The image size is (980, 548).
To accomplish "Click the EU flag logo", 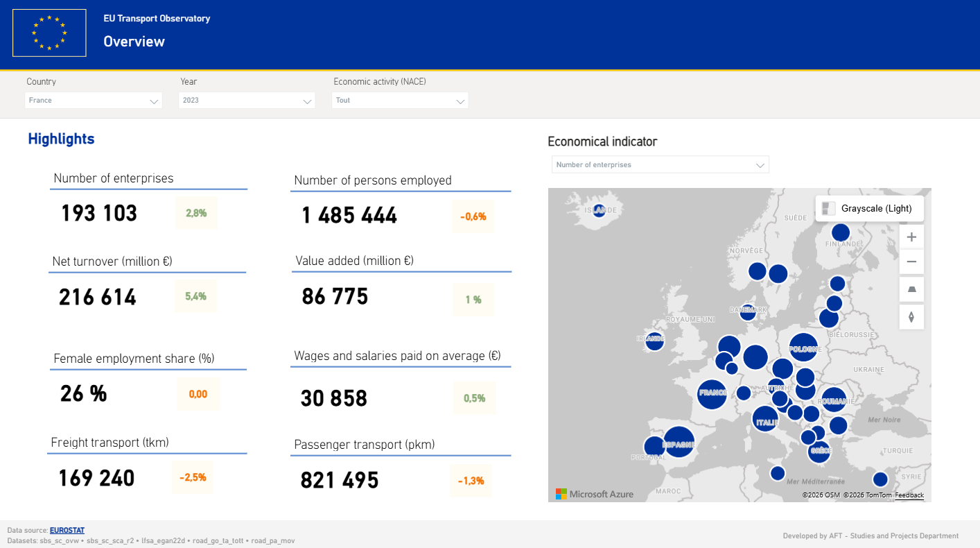I will point(49,33).
